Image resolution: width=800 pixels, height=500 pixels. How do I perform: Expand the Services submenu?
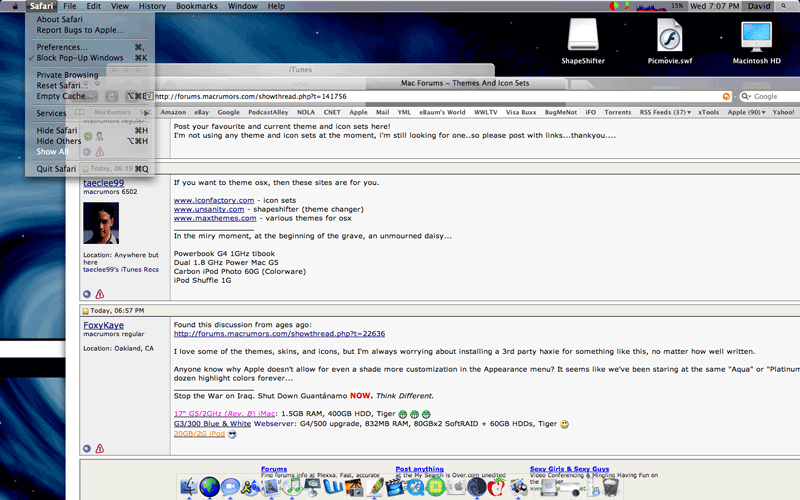(90, 113)
